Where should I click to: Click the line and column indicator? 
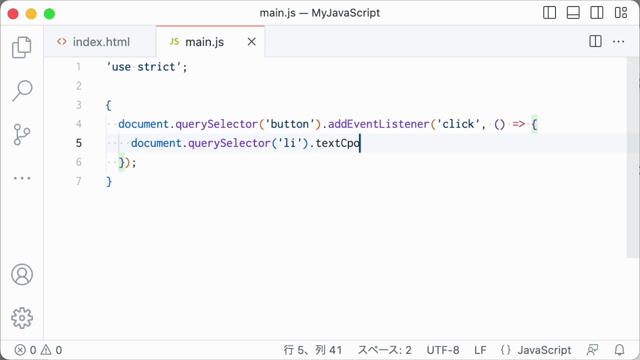click(x=313, y=350)
